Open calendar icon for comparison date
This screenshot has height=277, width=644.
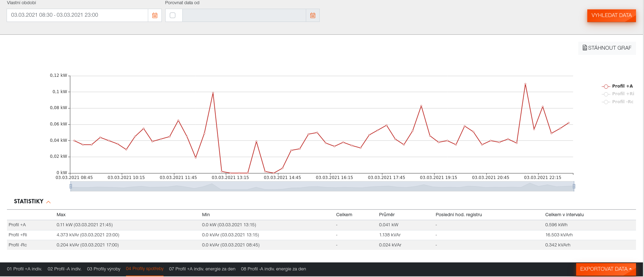[312, 15]
